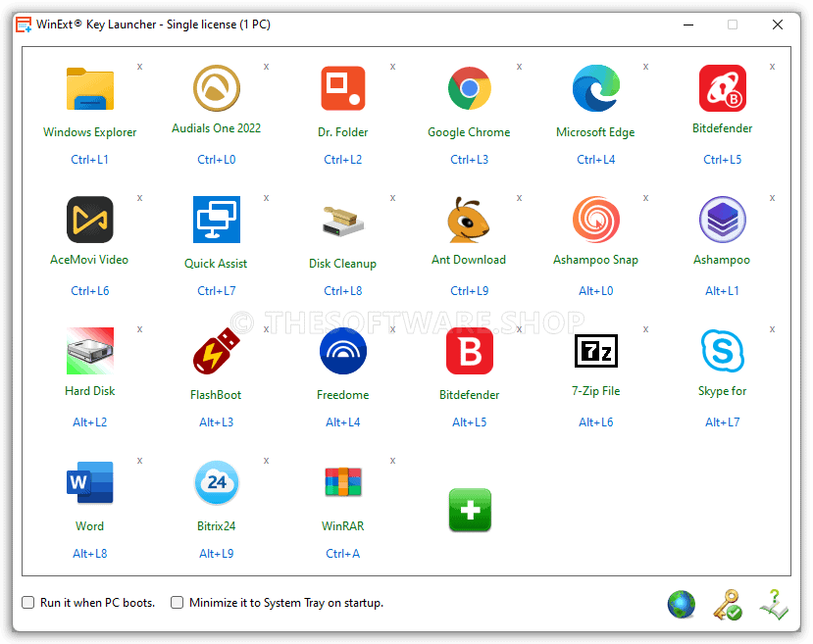This screenshot has width=813, height=644.
Task: Click the Ant Download name label
Action: 469,260
